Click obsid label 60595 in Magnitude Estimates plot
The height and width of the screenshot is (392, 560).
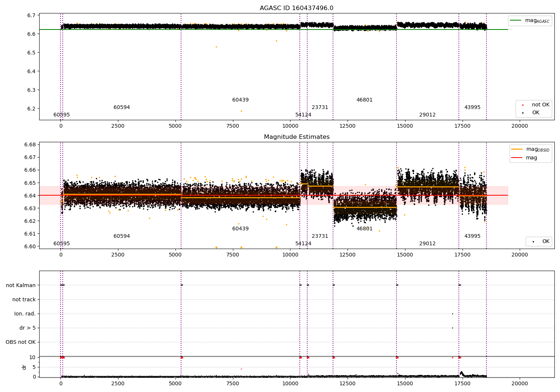(x=62, y=244)
